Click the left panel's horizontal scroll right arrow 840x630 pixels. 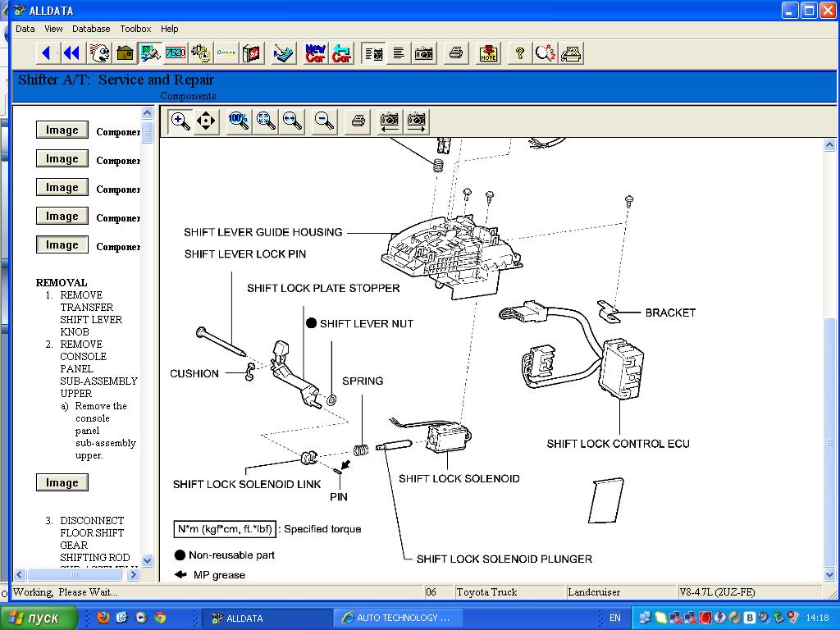[134, 575]
